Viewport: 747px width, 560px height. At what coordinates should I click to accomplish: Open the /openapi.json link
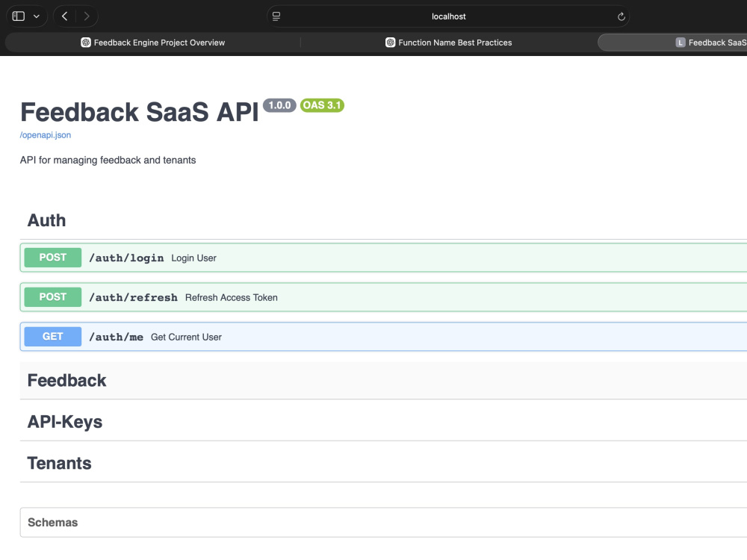tap(46, 134)
